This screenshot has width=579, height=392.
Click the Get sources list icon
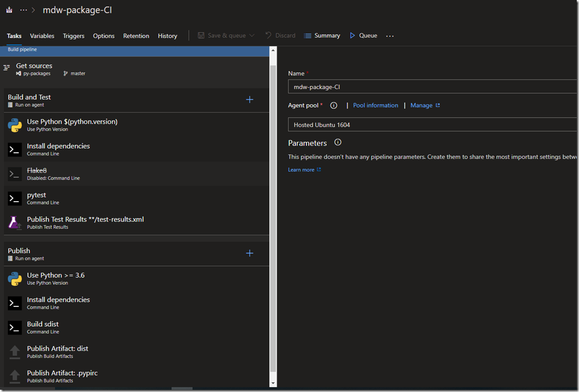click(7, 68)
